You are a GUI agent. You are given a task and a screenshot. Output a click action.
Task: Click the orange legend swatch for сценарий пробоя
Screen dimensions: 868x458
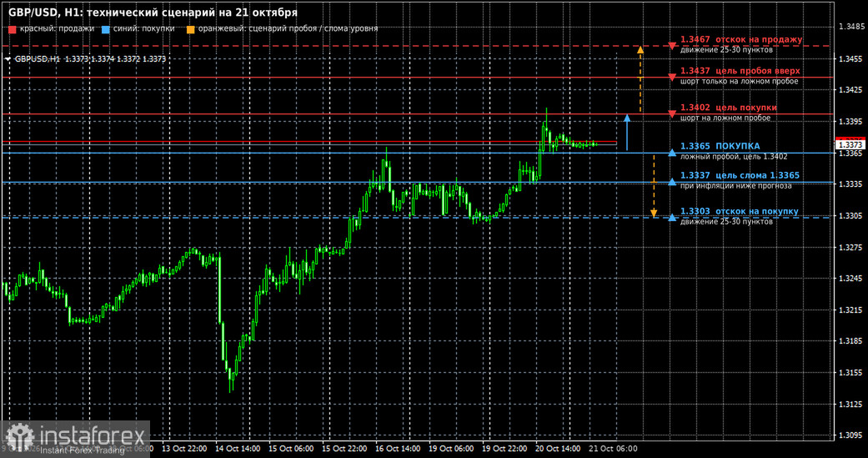click(x=191, y=28)
